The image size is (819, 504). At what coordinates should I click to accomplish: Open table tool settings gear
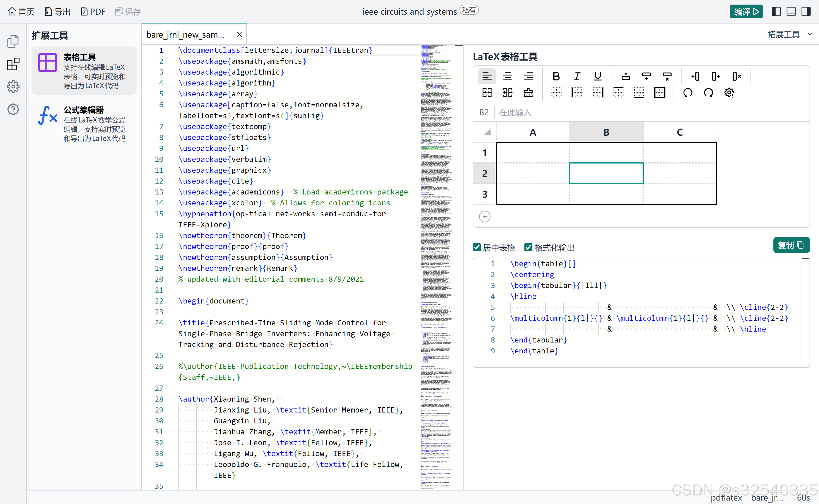coord(729,92)
